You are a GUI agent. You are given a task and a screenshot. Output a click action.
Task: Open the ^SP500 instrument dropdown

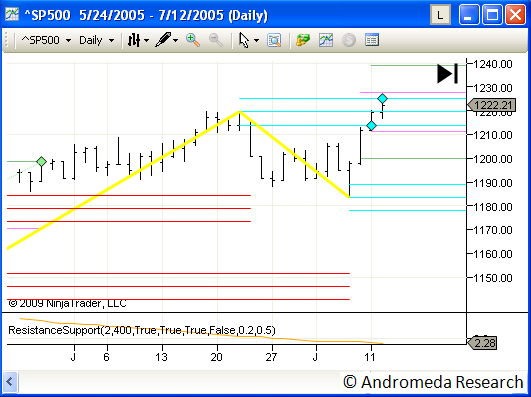click(46, 40)
